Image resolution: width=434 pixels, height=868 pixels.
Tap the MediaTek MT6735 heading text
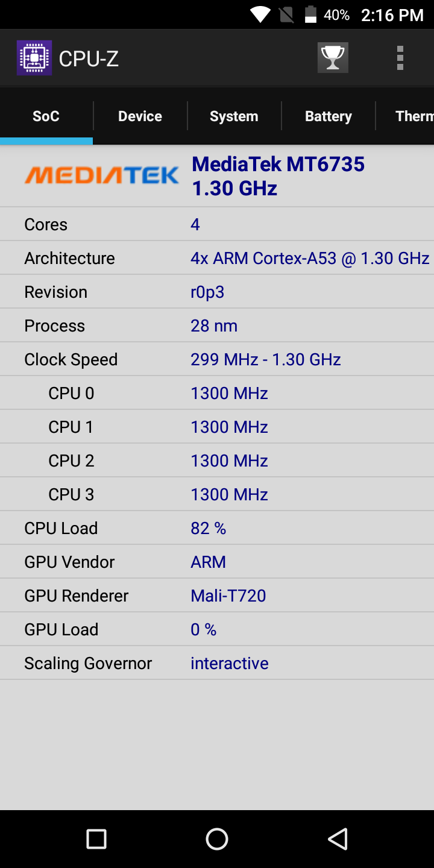278,164
